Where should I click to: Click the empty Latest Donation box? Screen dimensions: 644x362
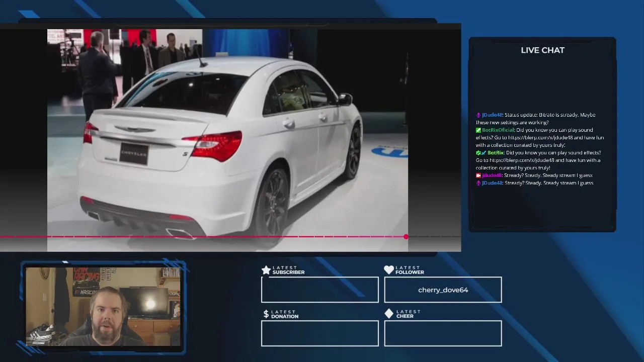tap(320, 333)
